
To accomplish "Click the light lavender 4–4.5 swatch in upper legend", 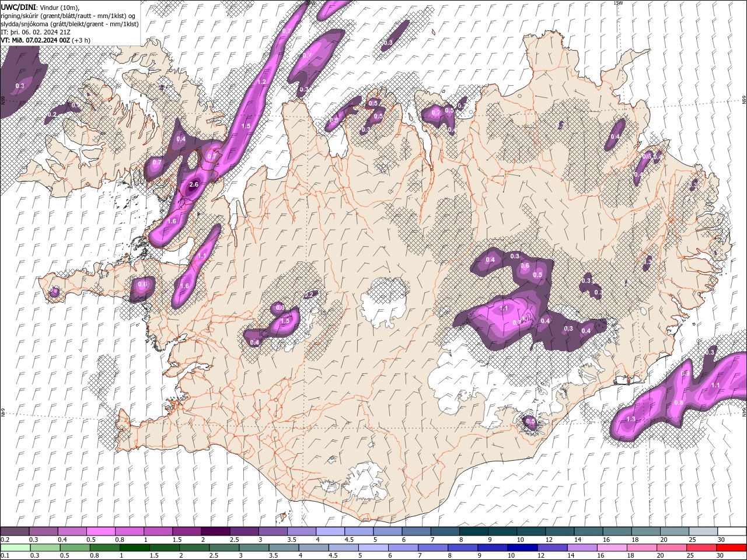I will click(x=330, y=531).
